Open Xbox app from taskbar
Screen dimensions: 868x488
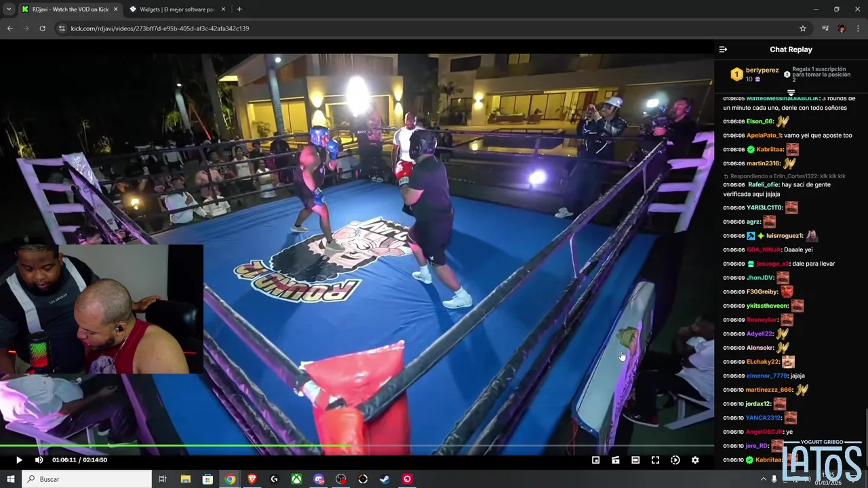(296, 479)
